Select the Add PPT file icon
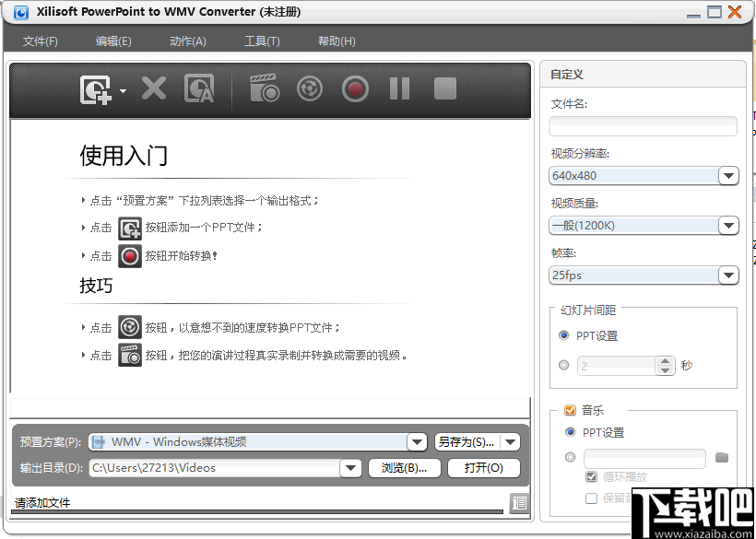756x539 pixels. (97, 88)
